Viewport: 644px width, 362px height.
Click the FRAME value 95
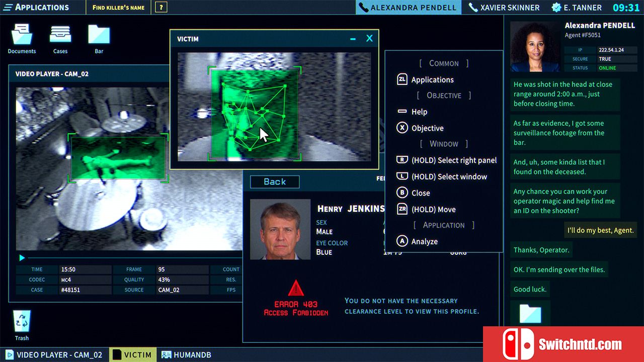point(182,269)
